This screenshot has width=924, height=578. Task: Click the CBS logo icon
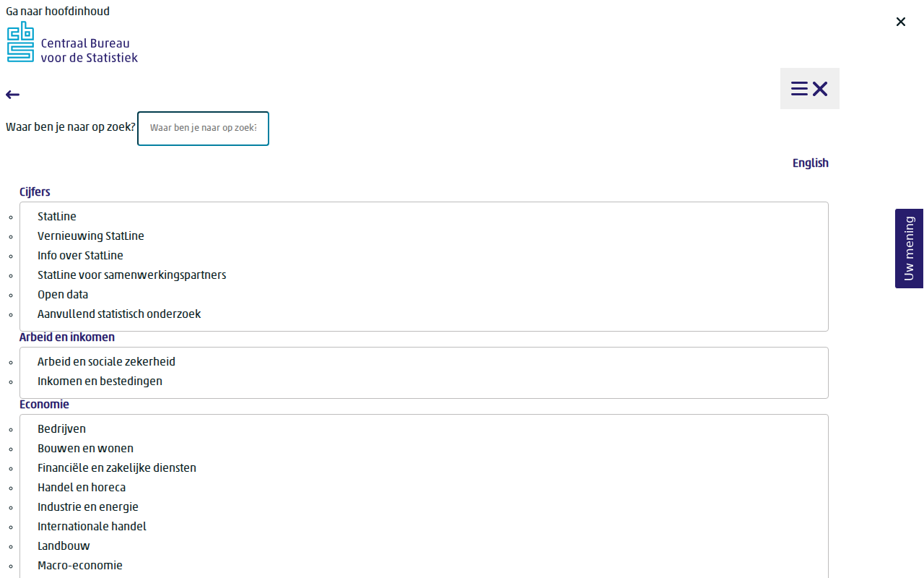(x=21, y=42)
